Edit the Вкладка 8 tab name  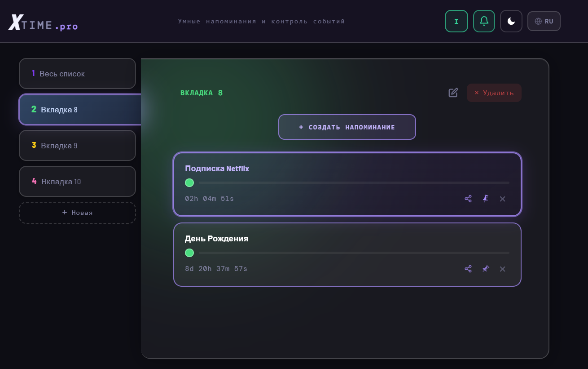[x=453, y=93]
